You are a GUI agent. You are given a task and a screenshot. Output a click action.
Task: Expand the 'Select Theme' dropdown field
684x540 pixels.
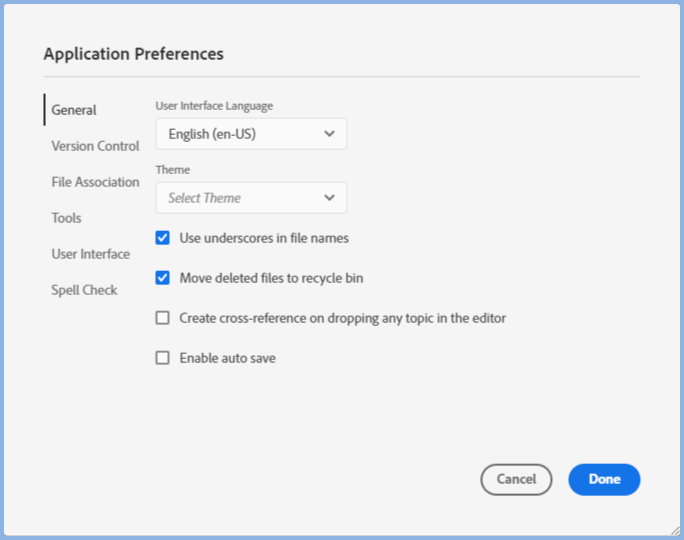click(x=250, y=198)
